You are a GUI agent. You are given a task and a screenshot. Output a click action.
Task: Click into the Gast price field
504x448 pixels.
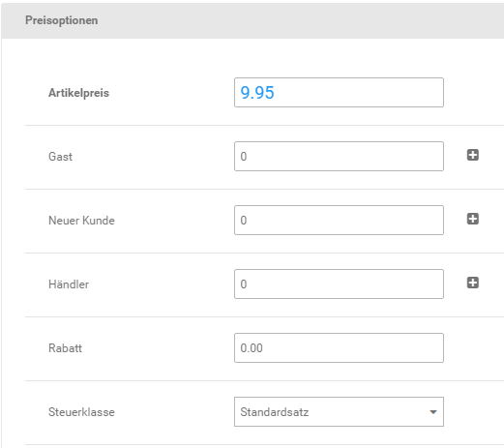tap(339, 156)
